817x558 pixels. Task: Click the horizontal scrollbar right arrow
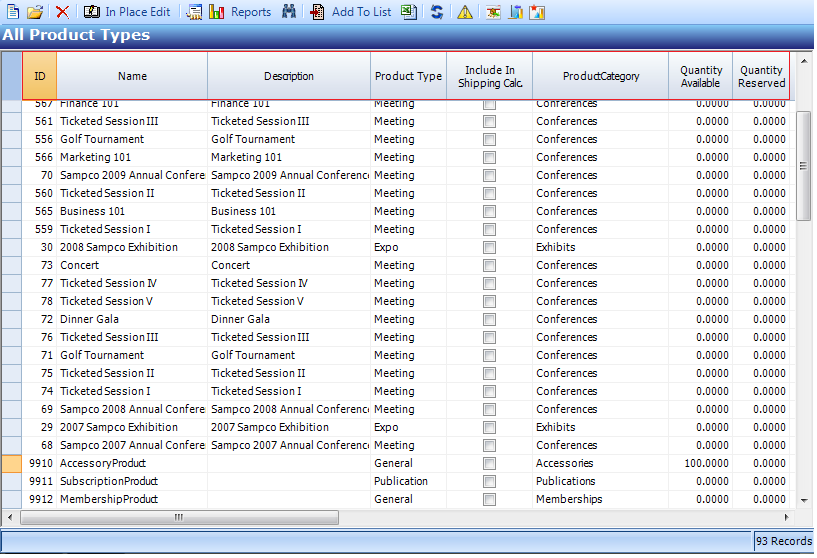[786, 517]
